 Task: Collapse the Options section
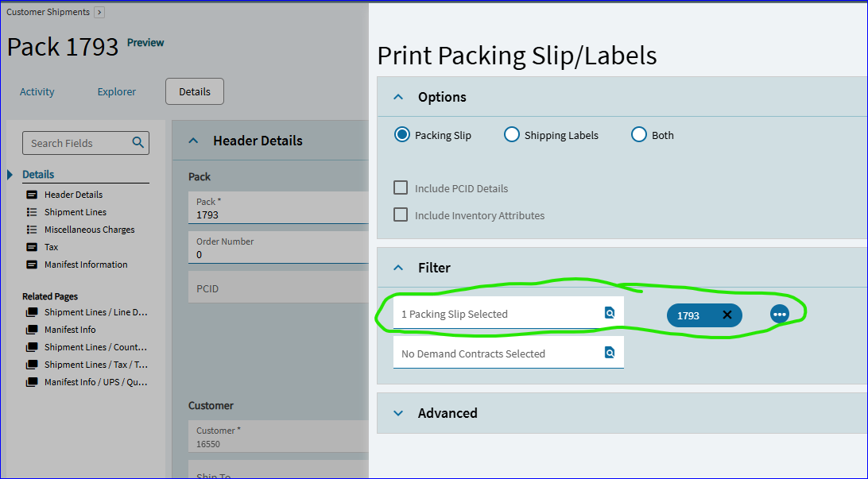[398, 97]
